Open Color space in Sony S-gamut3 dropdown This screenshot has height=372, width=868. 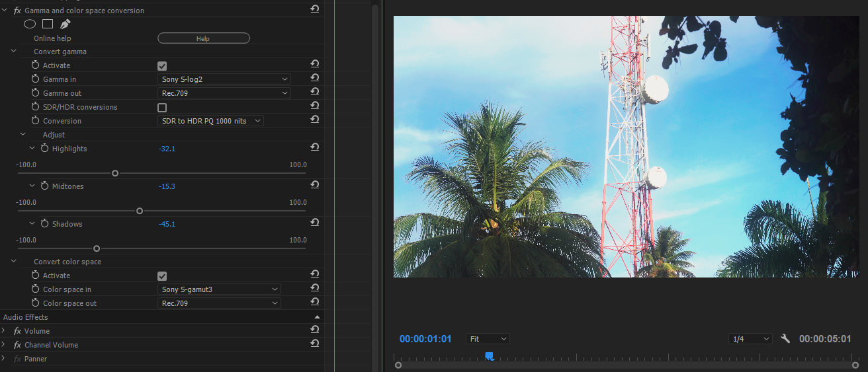(x=219, y=289)
